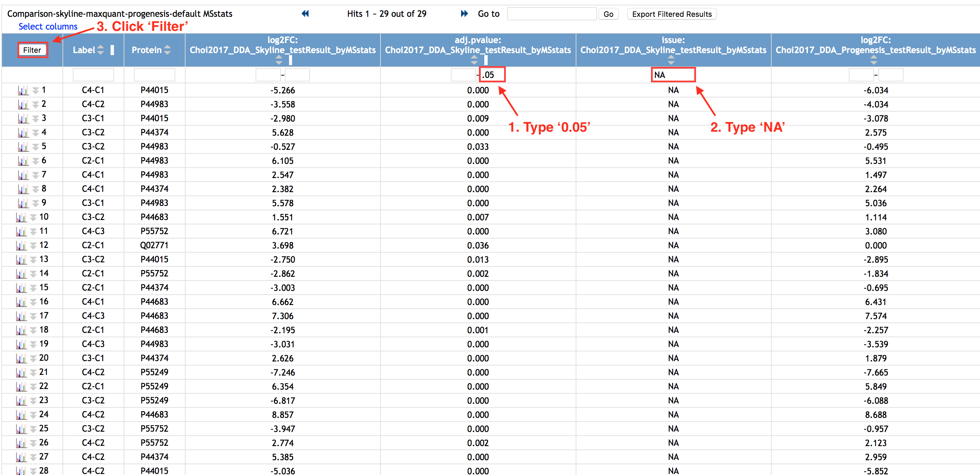Image resolution: width=980 pixels, height=475 pixels.
Task: Expand the row 3 details arrow
Action: (x=35, y=119)
